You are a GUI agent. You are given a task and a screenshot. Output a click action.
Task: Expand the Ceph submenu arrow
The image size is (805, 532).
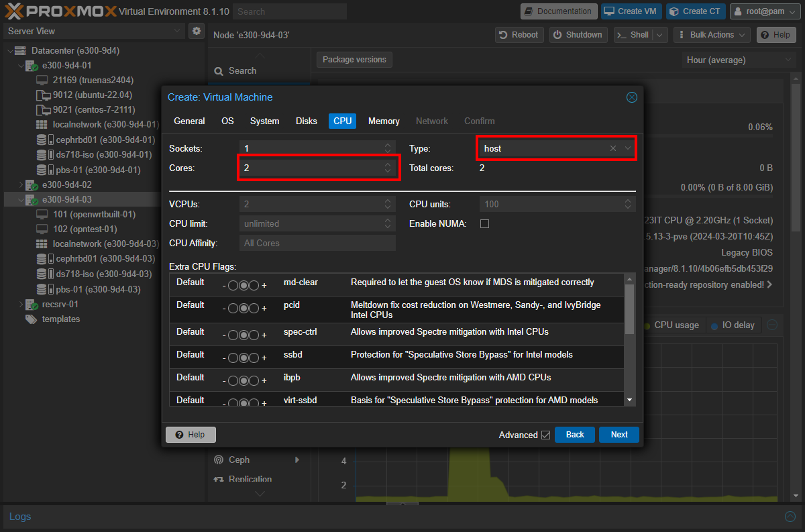click(297, 460)
